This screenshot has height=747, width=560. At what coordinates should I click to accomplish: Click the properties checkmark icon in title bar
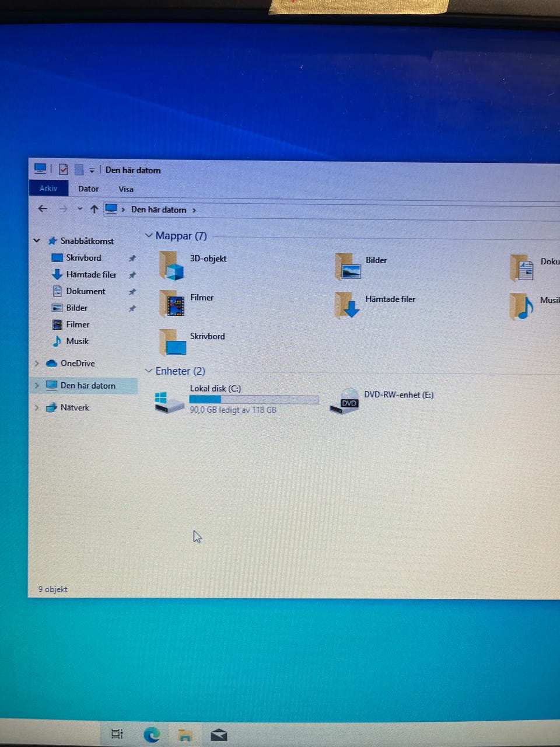click(x=64, y=170)
